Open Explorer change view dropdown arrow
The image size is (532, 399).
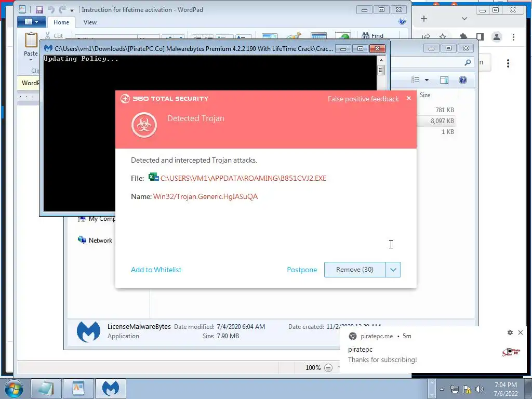[427, 80]
